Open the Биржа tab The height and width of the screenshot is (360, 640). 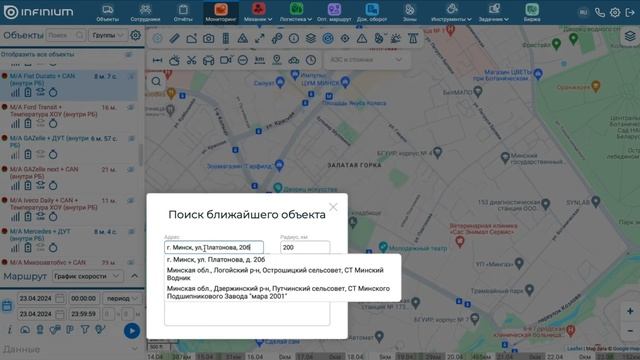tap(532, 12)
